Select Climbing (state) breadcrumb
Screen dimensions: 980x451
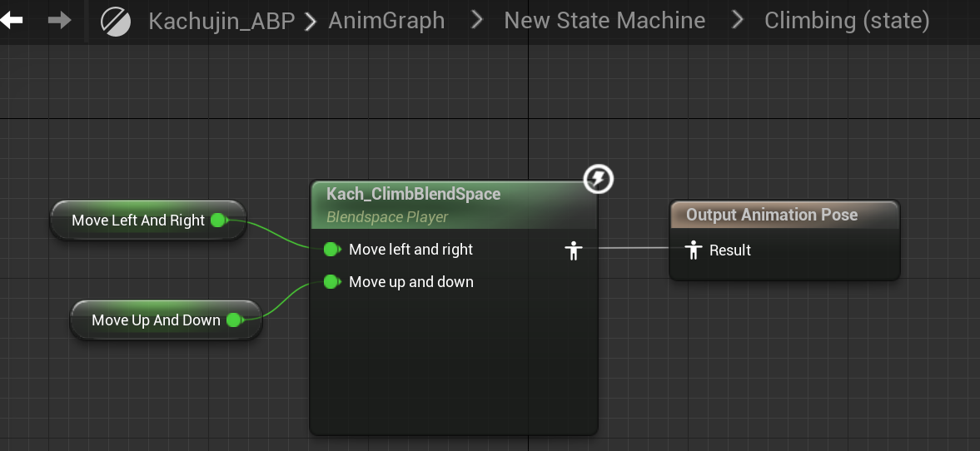pyautogui.click(x=847, y=21)
